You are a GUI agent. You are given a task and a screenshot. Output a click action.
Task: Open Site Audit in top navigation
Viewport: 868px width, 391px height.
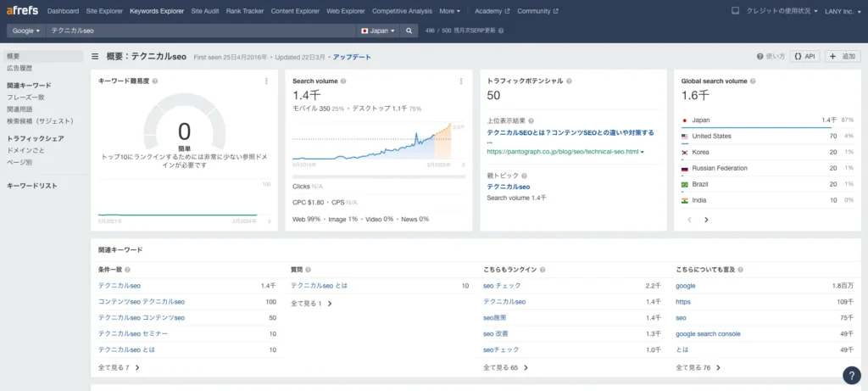(x=205, y=11)
